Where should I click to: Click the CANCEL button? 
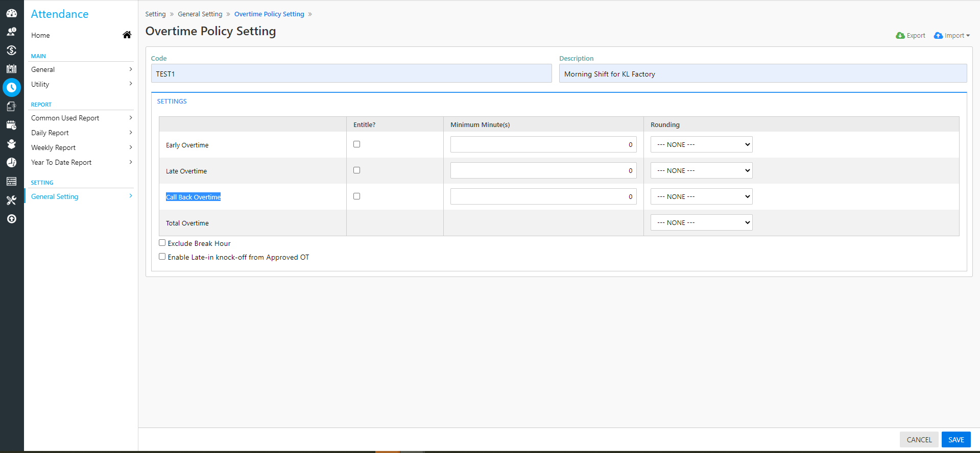click(x=919, y=440)
